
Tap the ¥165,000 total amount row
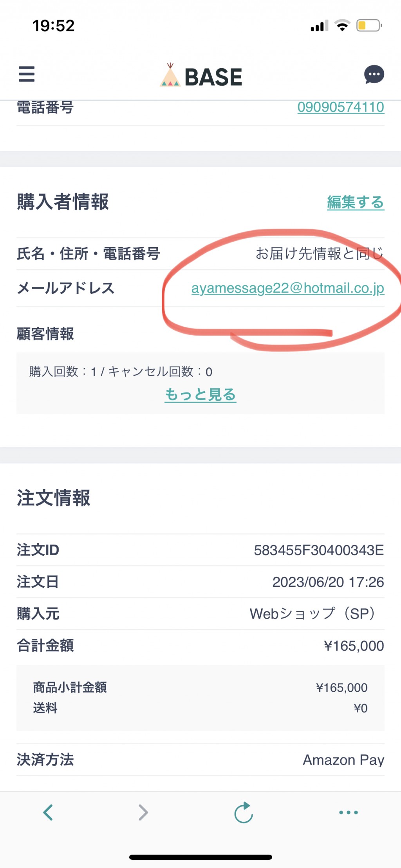tap(200, 646)
